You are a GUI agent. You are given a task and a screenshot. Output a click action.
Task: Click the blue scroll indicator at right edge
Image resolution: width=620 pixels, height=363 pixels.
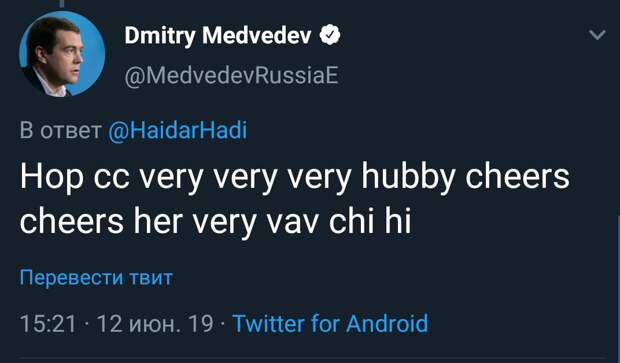618,289
